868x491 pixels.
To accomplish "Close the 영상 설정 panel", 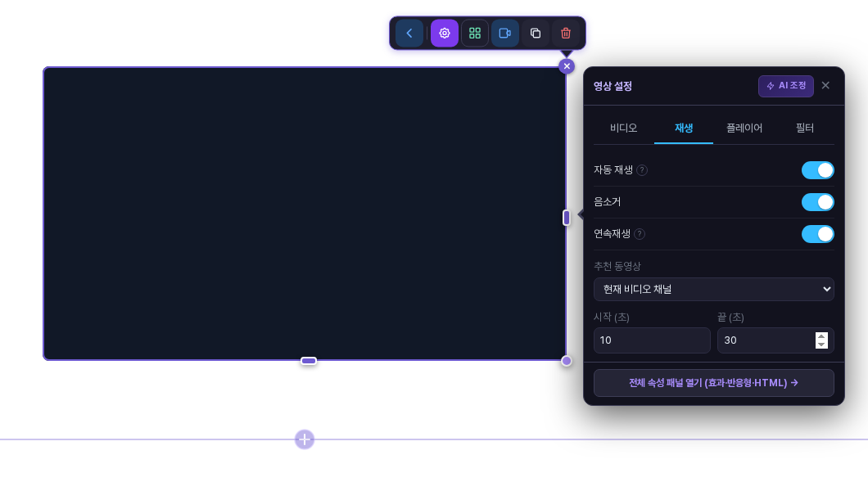I will pos(825,85).
